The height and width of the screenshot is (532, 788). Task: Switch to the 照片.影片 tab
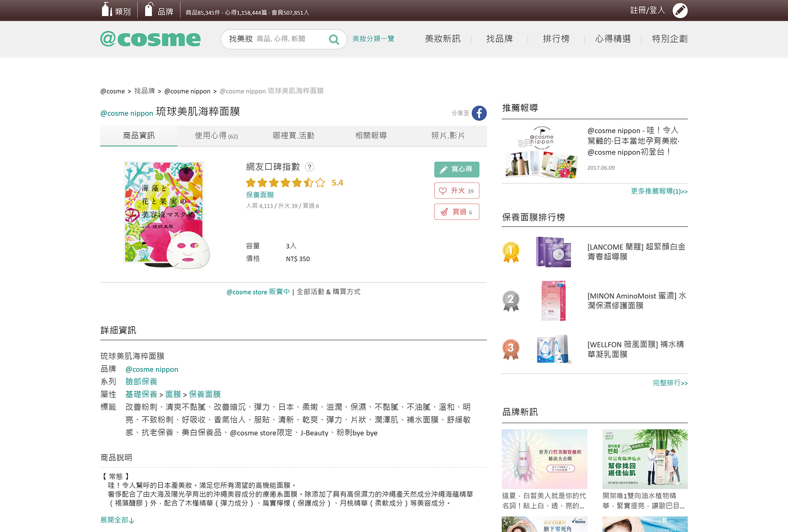pos(448,136)
